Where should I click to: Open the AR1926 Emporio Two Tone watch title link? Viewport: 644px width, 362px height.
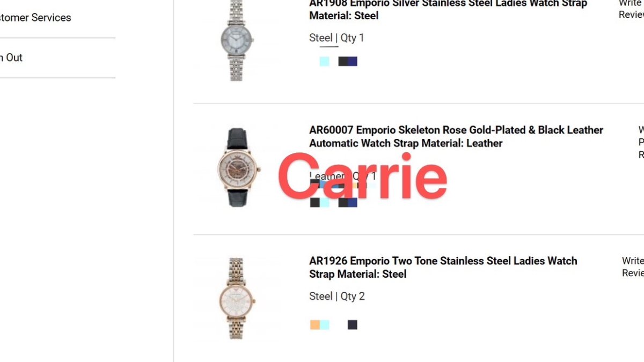443,267
